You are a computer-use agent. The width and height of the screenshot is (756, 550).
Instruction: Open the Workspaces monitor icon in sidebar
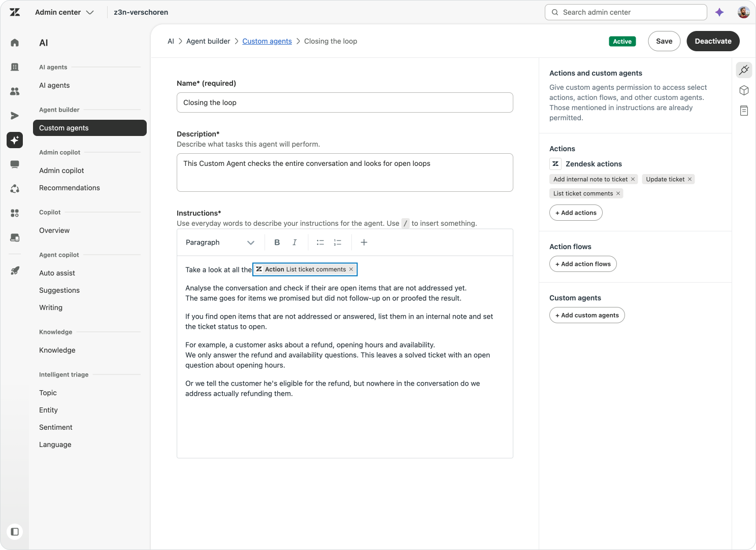click(15, 164)
